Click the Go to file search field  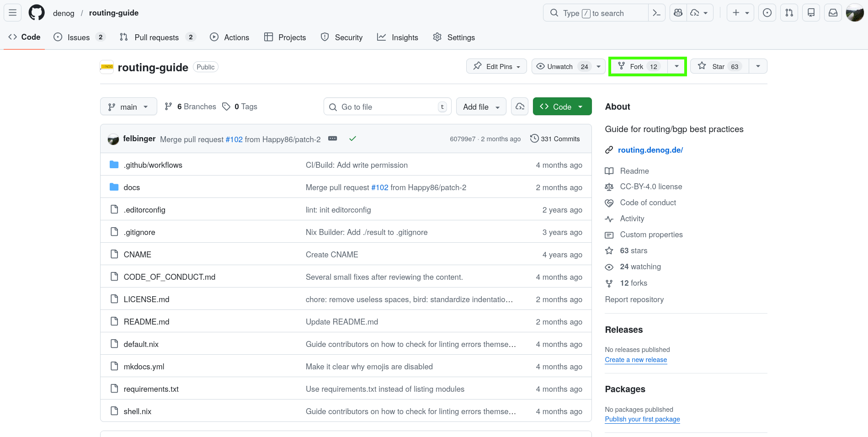[x=387, y=107]
